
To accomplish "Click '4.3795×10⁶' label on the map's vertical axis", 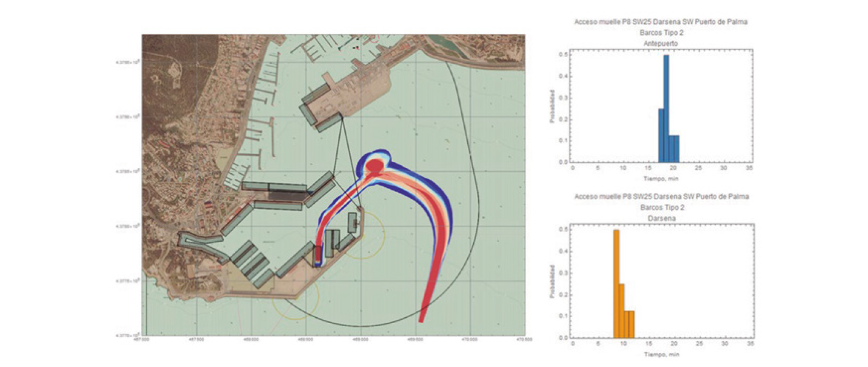I will (x=128, y=62).
